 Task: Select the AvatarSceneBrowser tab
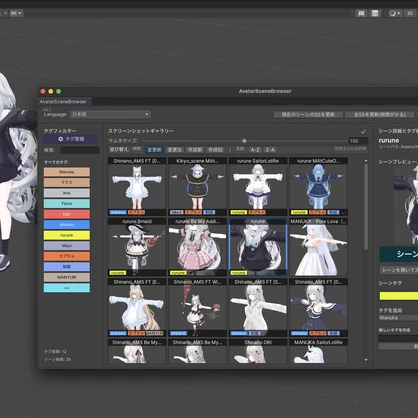tap(63, 102)
